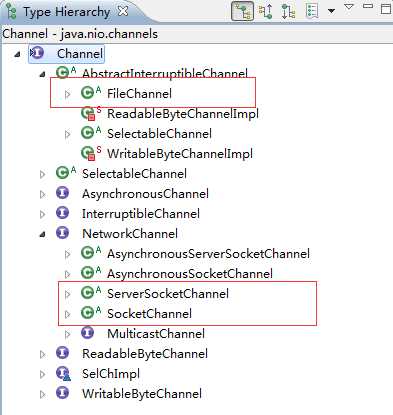Expand the MulticastChannel node

point(67,334)
